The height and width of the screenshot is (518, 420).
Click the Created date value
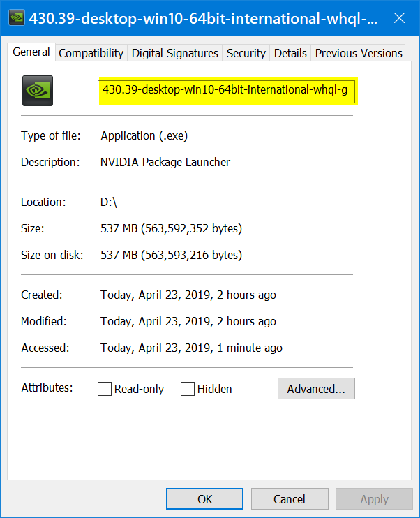[x=188, y=295]
